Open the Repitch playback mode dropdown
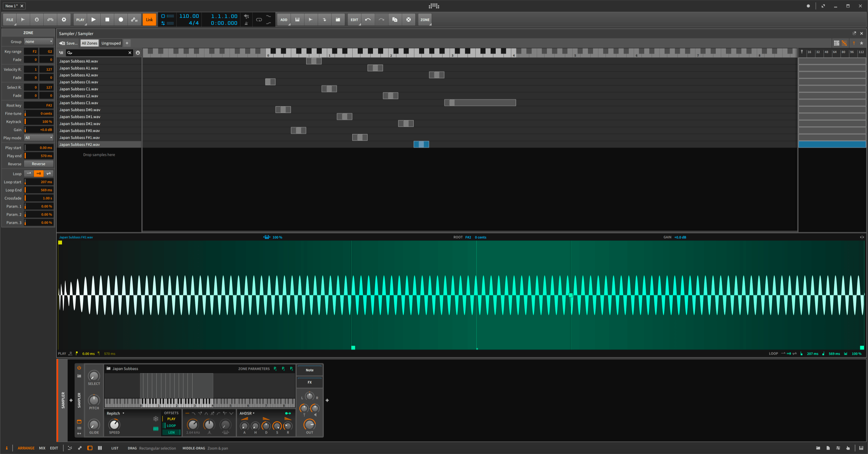The width and height of the screenshot is (868, 454). click(x=115, y=413)
